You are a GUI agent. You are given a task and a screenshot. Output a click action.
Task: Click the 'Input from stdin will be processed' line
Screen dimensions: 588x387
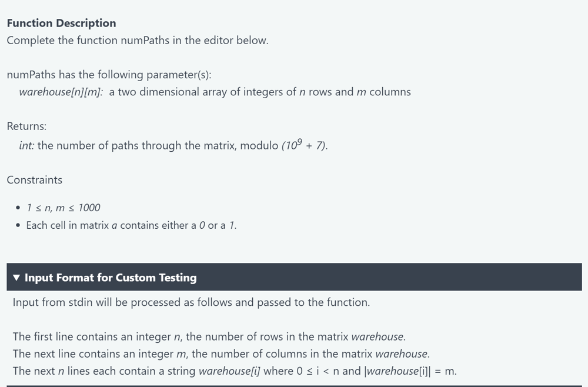(x=191, y=302)
